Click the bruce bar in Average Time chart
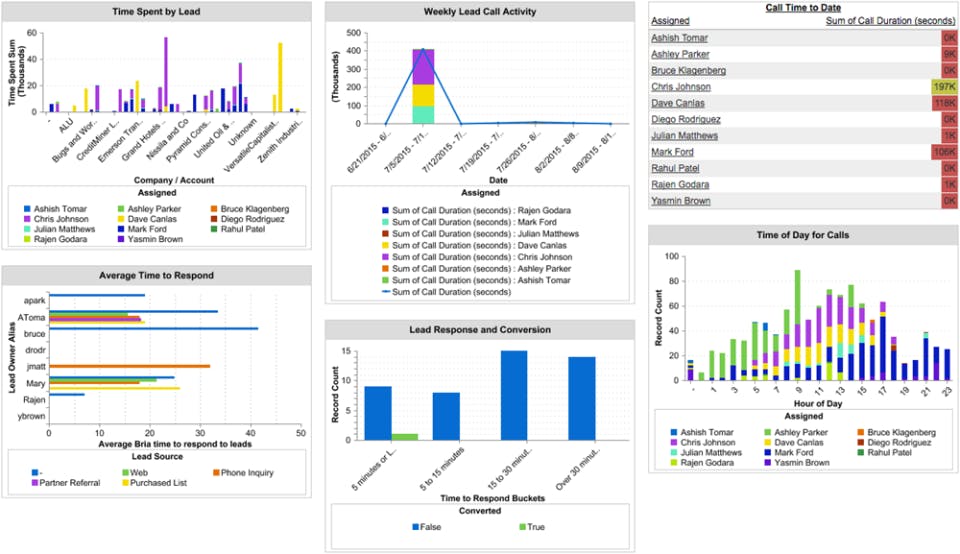The image size is (960, 554). tap(153, 329)
